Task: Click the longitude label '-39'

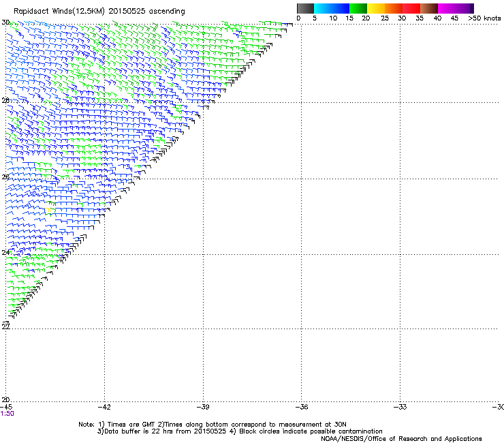Action: (x=203, y=407)
